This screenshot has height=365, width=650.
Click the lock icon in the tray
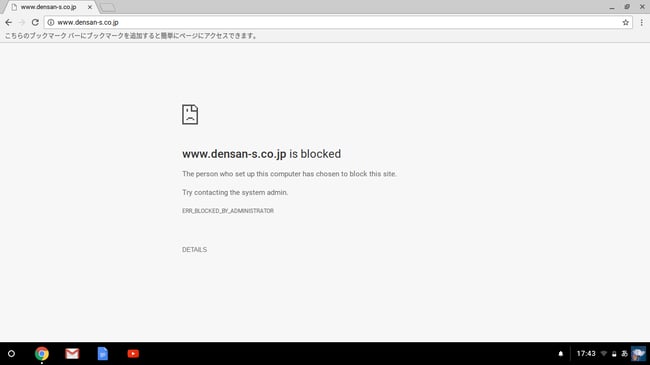point(614,354)
